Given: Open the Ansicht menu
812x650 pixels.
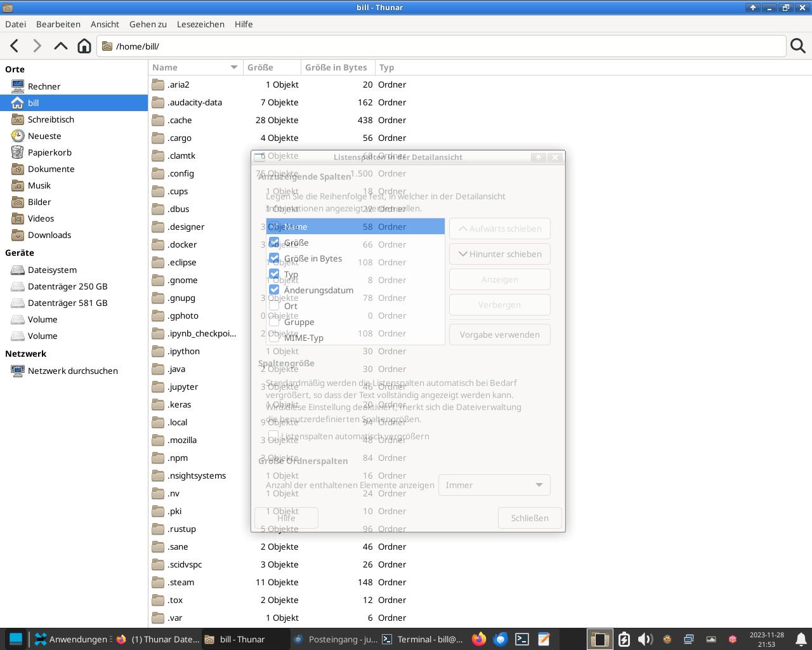Looking at the screenshot, I should point(105,24).
